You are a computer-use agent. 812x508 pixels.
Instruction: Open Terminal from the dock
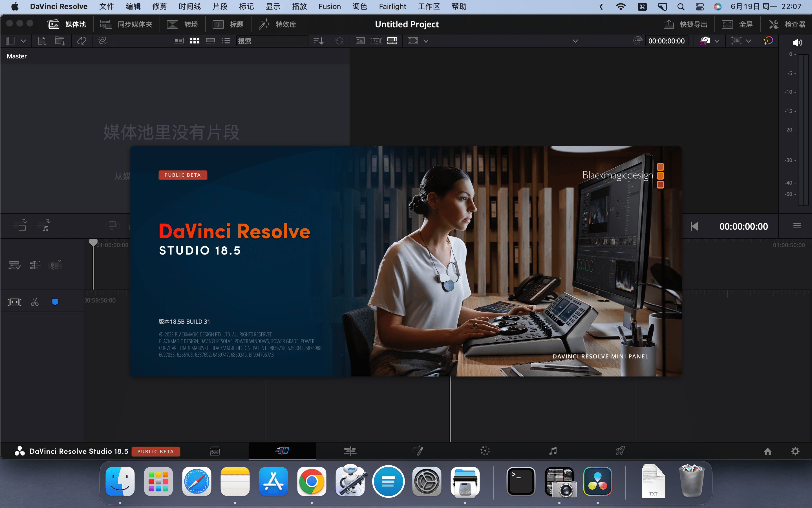pyautogui.click(x=521, y=481)
